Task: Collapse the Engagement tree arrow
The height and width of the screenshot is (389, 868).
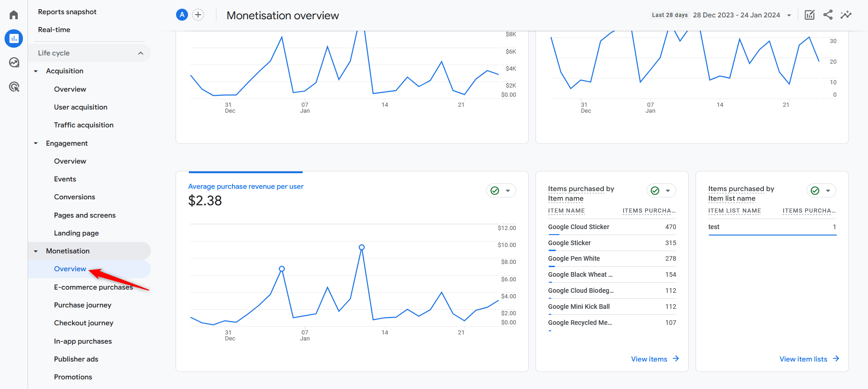Action: pos(36,143)
